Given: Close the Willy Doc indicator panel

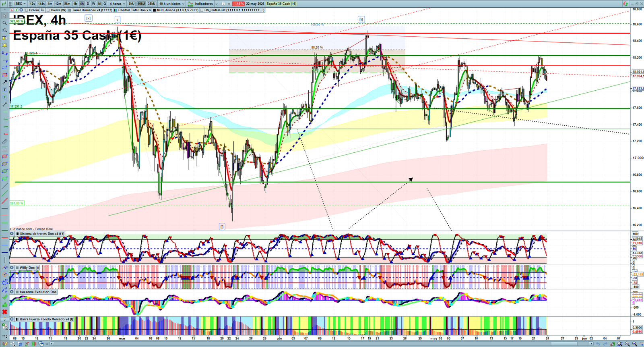Looking at the screenshot, I should click(12, 268).
